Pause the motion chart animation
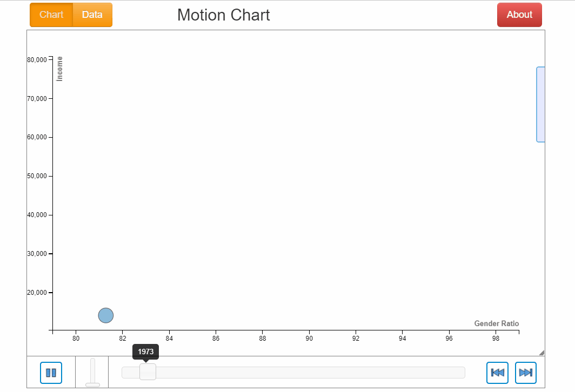Screen dimensions: 575x392 click(51, 373)
